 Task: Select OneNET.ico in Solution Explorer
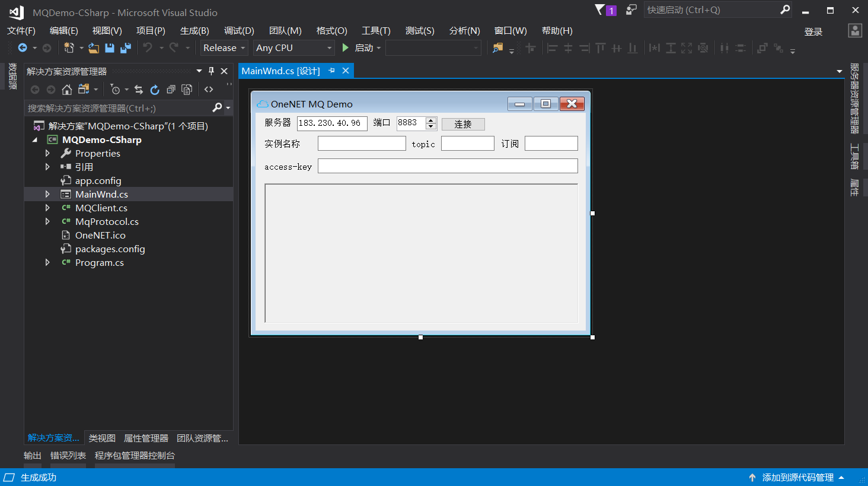pos(100,235)
